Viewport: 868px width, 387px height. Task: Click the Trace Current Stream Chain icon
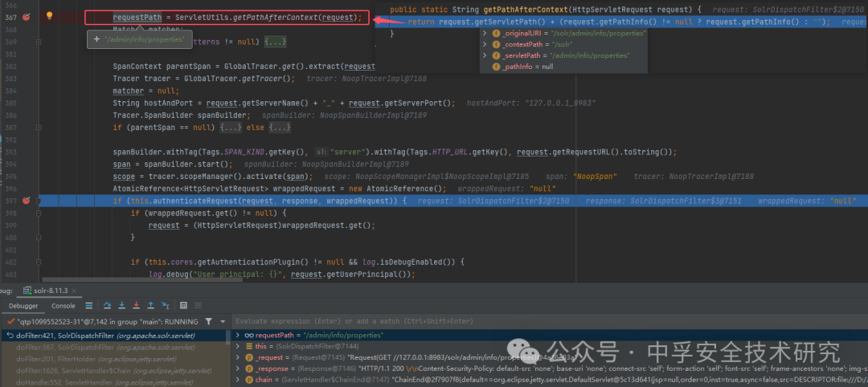pos(199,305)
